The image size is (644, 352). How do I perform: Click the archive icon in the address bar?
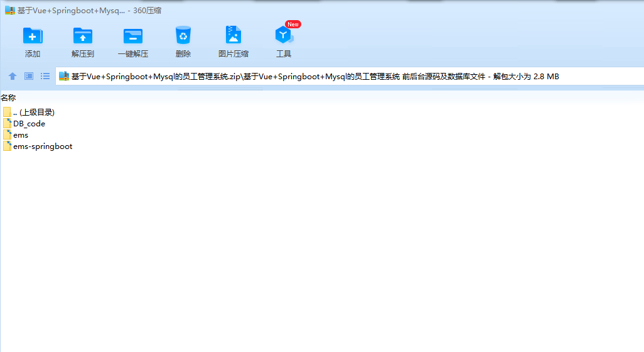(63, 76)
